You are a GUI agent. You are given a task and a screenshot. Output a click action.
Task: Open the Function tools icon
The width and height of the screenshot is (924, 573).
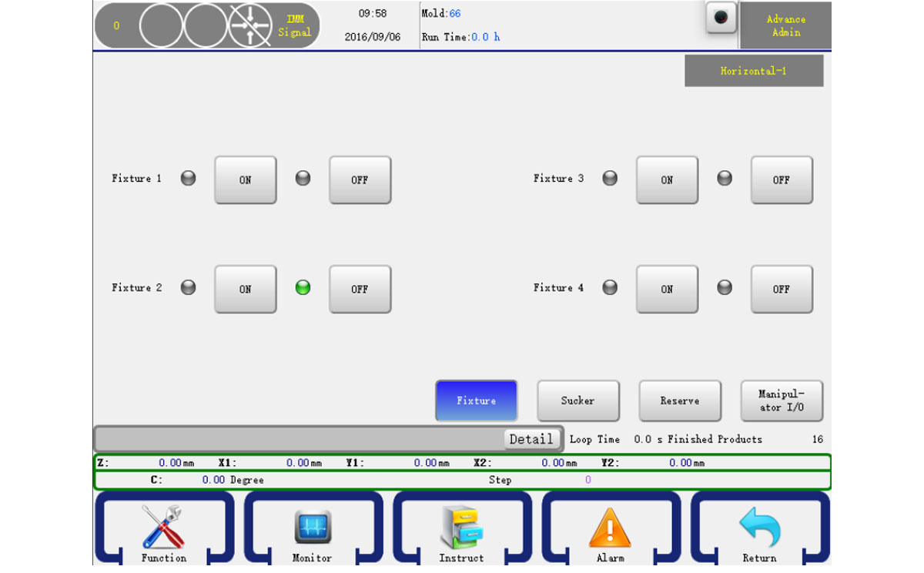click(163, 528)
